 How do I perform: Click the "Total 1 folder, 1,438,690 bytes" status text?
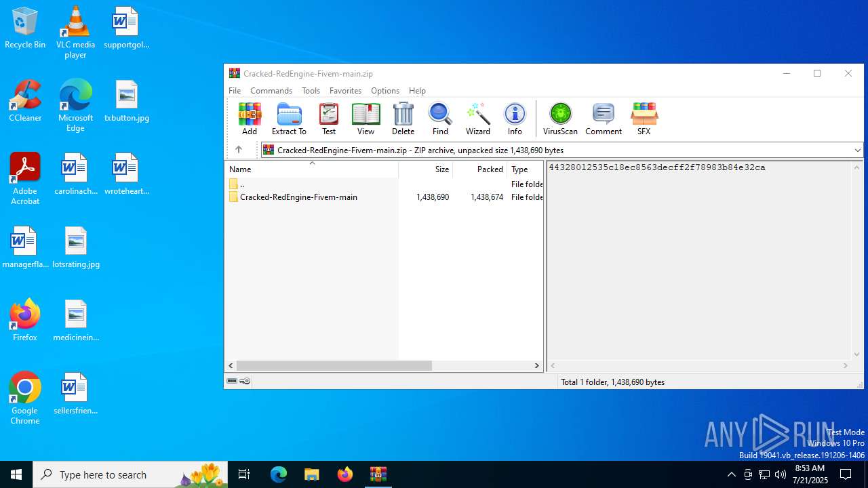[x=612, y=382]
